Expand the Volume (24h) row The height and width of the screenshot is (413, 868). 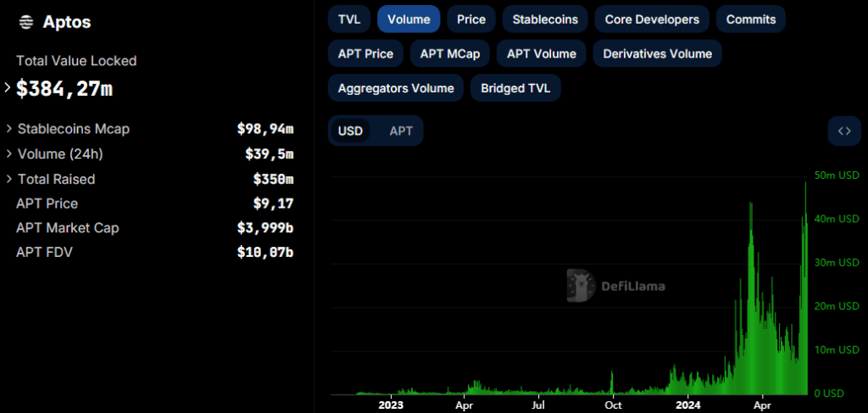tap(9, 153)
